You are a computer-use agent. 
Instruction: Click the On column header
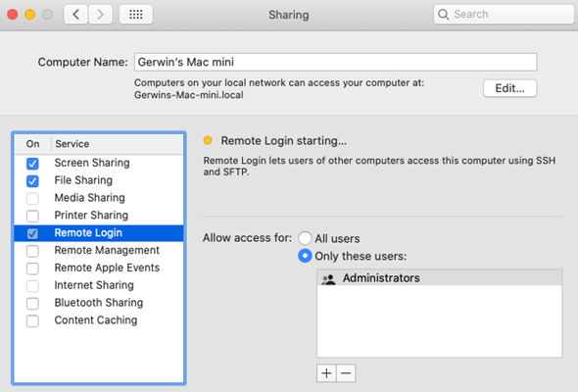(32, 144)
